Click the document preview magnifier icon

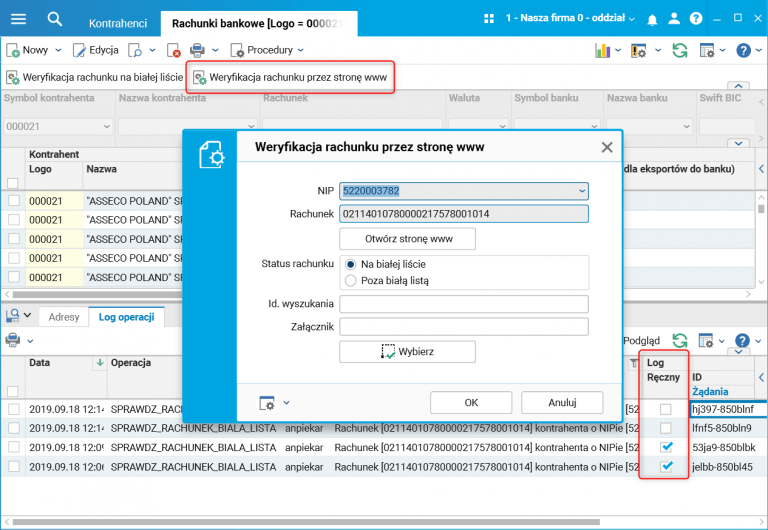click(x=135, y=50)
